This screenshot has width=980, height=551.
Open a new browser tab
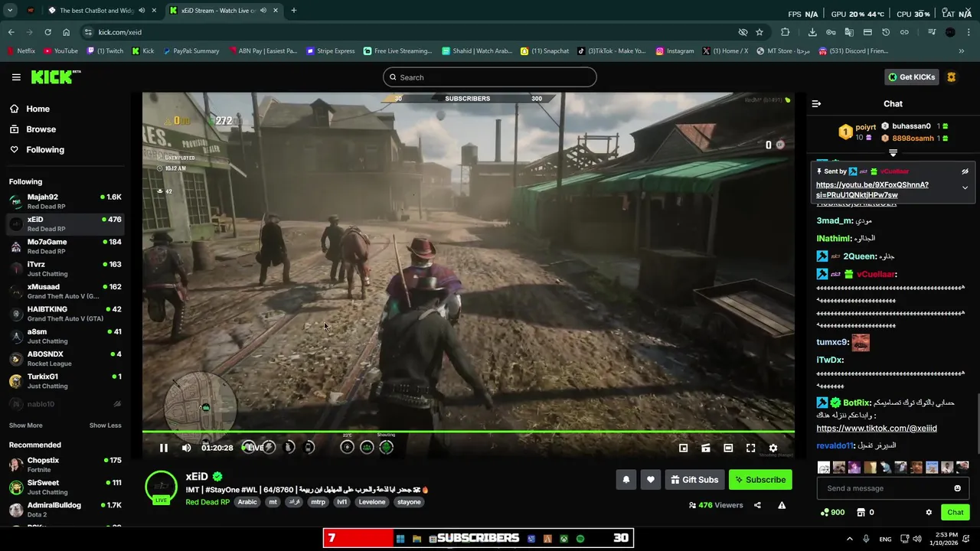(x=294, y=11)
